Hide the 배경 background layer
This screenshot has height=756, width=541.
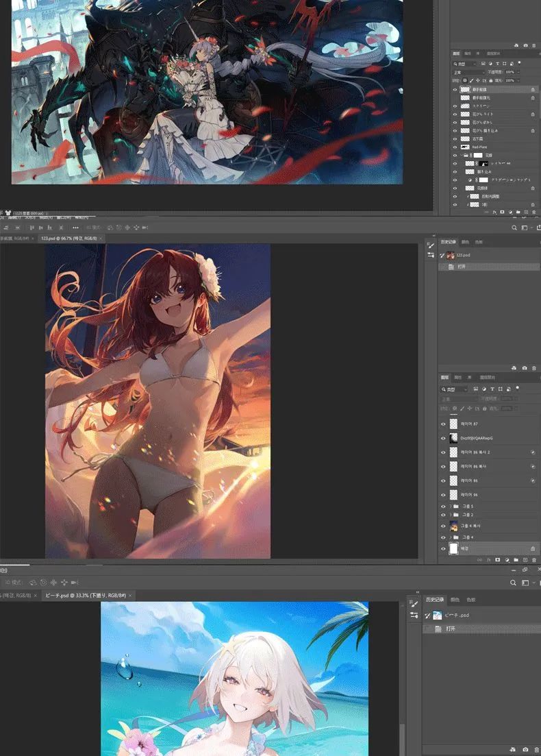(443, 548)
